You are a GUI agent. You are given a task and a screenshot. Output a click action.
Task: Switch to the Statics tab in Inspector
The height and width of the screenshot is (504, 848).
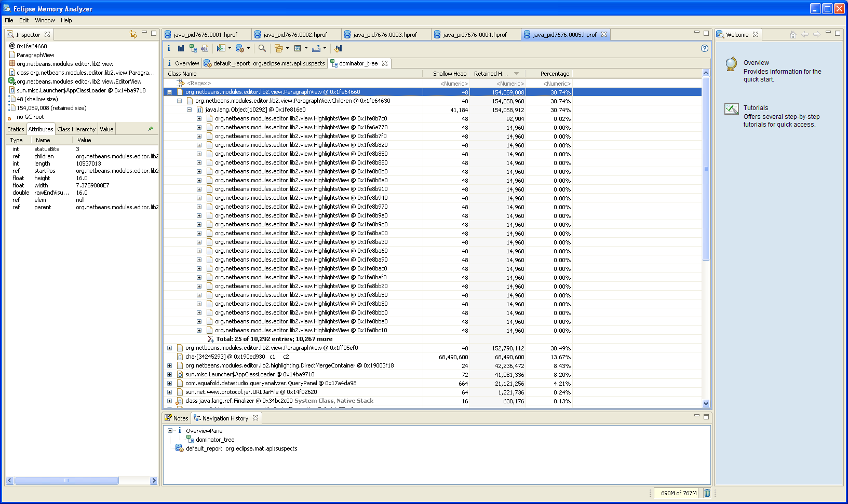coord(16,129)
